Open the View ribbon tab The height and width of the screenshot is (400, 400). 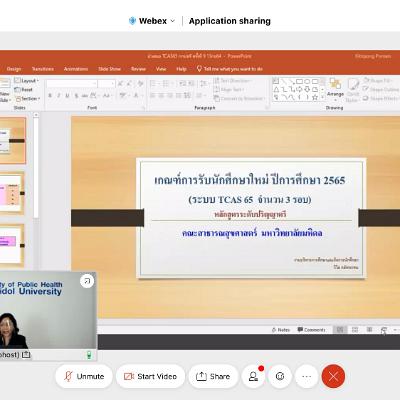[161, 69]
